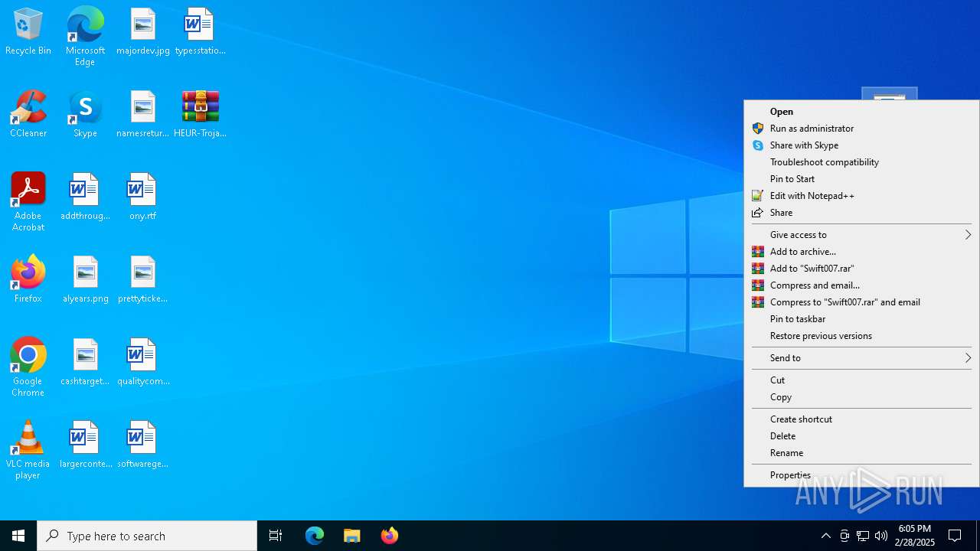This screenshot has height=551, width=980.
Task: Open the network status tray icon
Action: [x=863, y=536]
